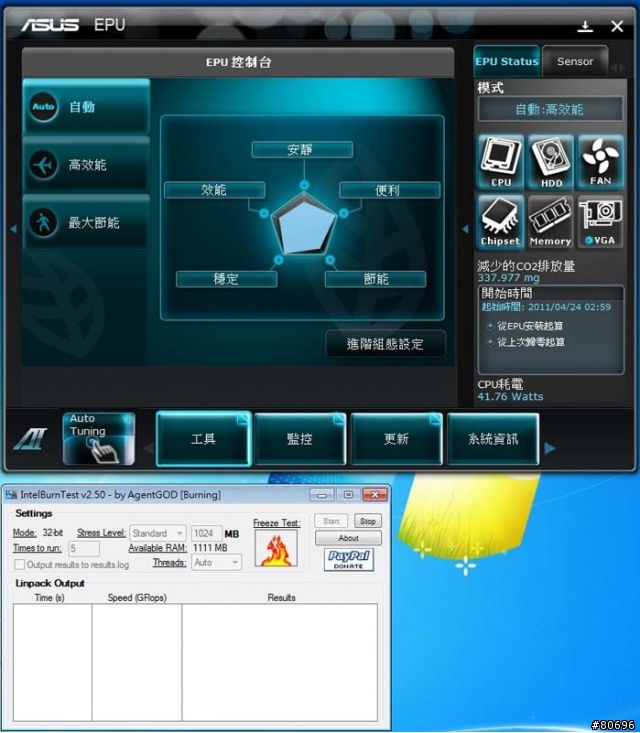Switch to the EPU Status tab
Image resolution: width=640 pixels, height=733 pixels.
507,61
